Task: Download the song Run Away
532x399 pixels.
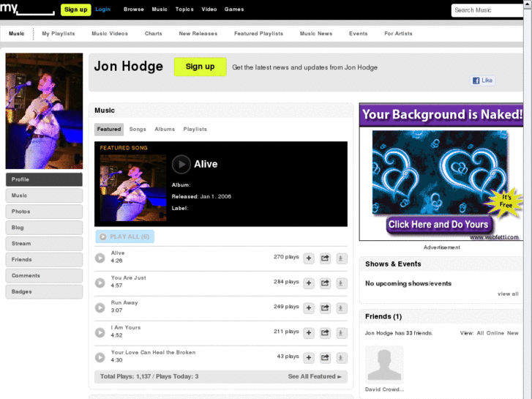Action: click(x=341, y=308)
